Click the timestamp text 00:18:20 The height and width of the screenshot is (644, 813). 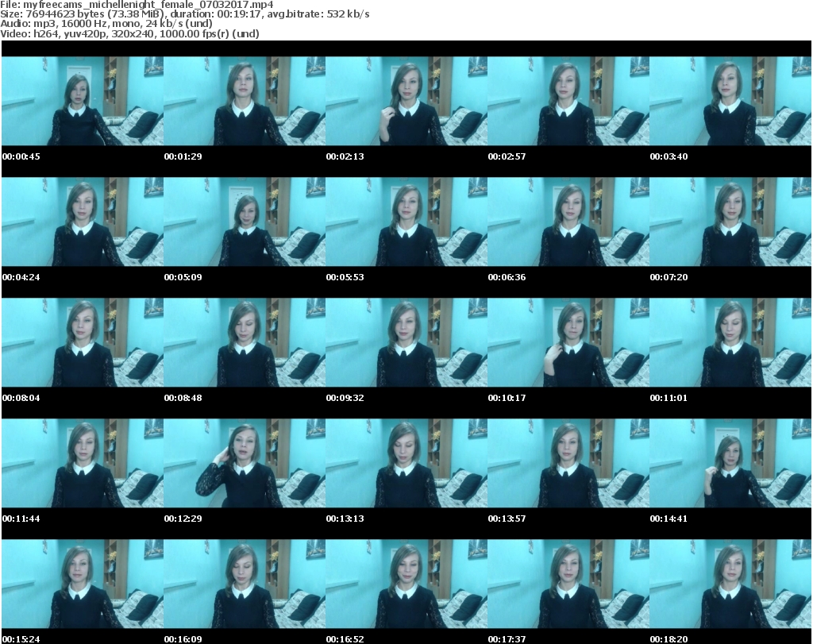click(x=669, y=639)
